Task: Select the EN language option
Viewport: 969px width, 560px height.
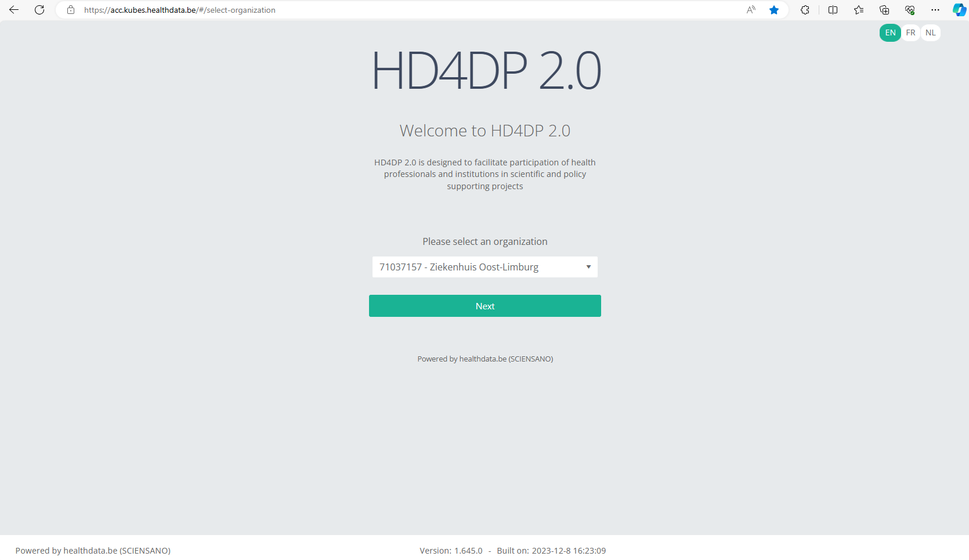Action: tap(890, 33)
